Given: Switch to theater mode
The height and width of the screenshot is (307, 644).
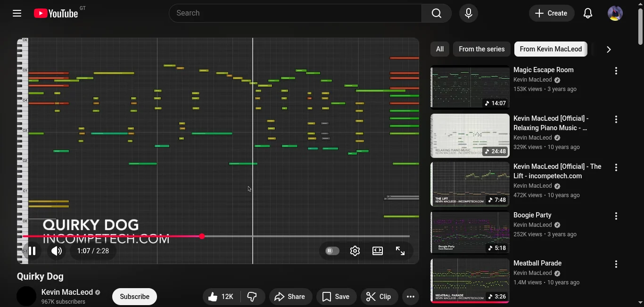Looking at the screenshot, I should (378, 251).
